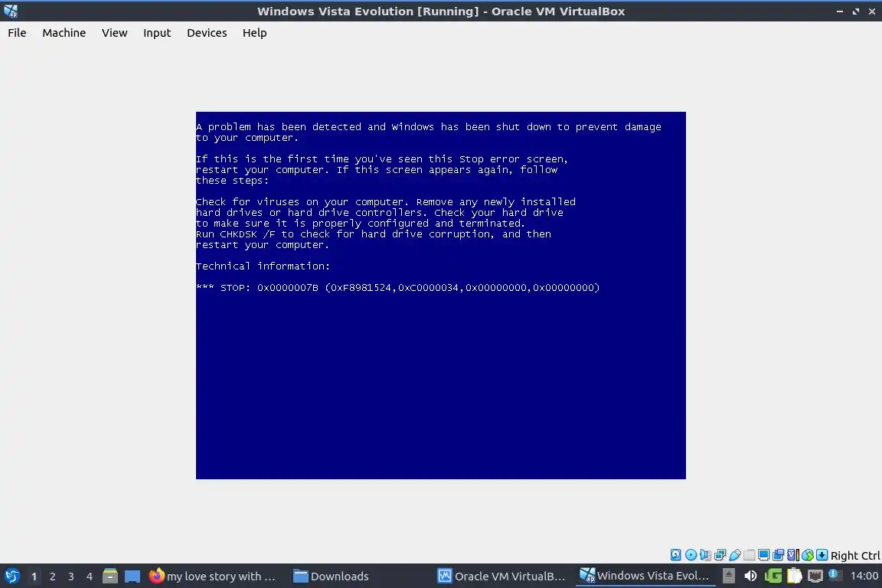Image resolution: width=882 pixels, height=588 pixels.
Task: Click the green G tray icon
Action: tap(773, 576)
